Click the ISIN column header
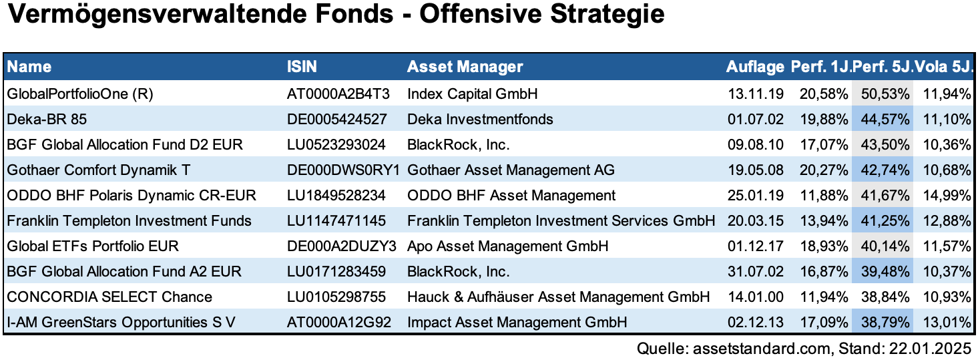Screen dimensions: 980x362 click(x=302, y=67)
